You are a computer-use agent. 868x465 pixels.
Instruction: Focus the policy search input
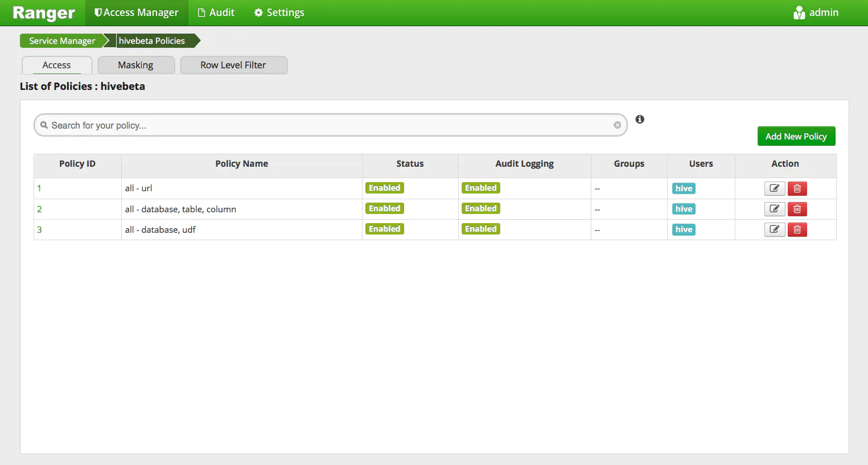(330, 125)
